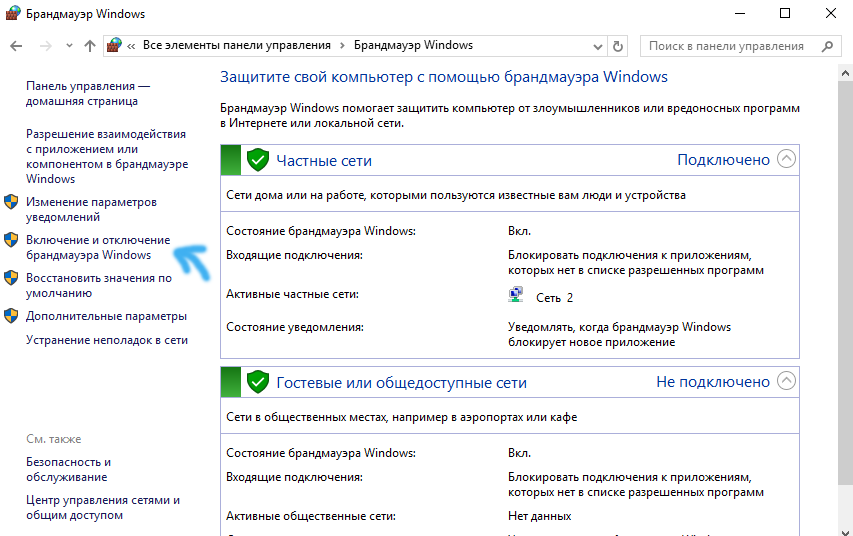Screen dimensions: 853x536
Task: Click 'Подключено' status text
Action: [x=724, y=160]
